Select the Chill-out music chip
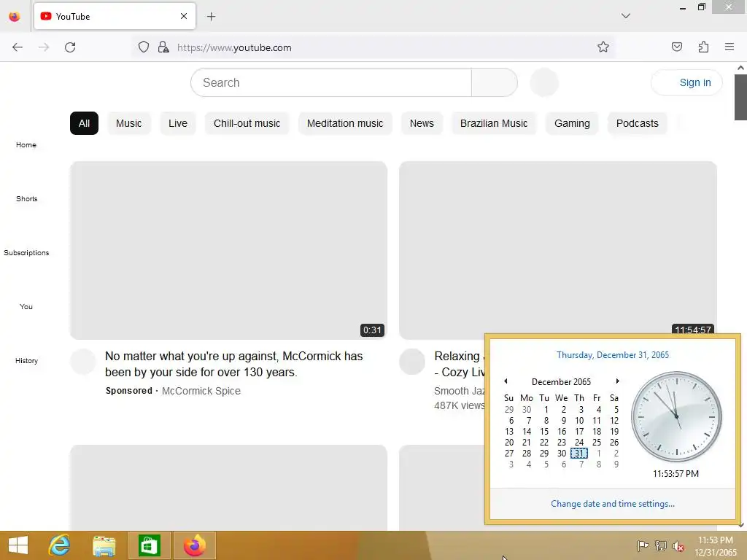 247,123
